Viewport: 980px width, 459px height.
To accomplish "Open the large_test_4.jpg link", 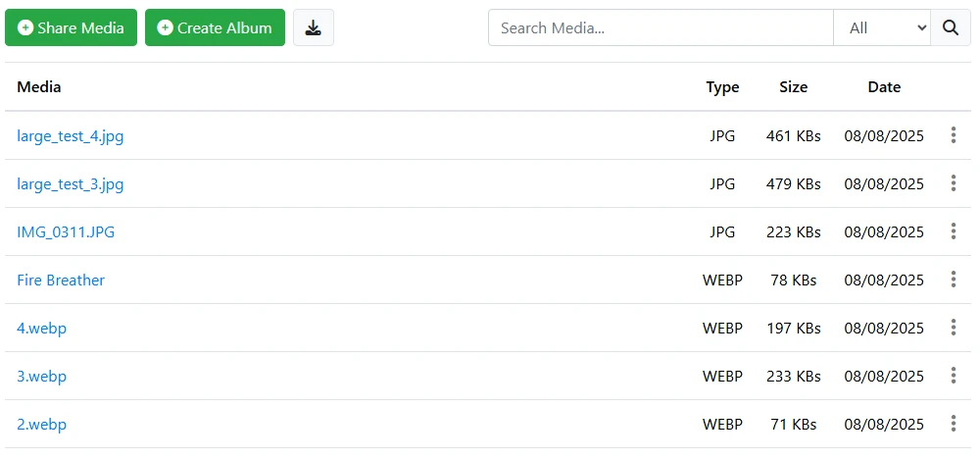I will 71,136.
